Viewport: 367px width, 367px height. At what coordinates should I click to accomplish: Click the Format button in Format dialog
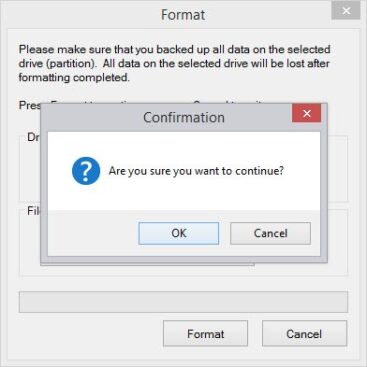[x=205, y=334]
